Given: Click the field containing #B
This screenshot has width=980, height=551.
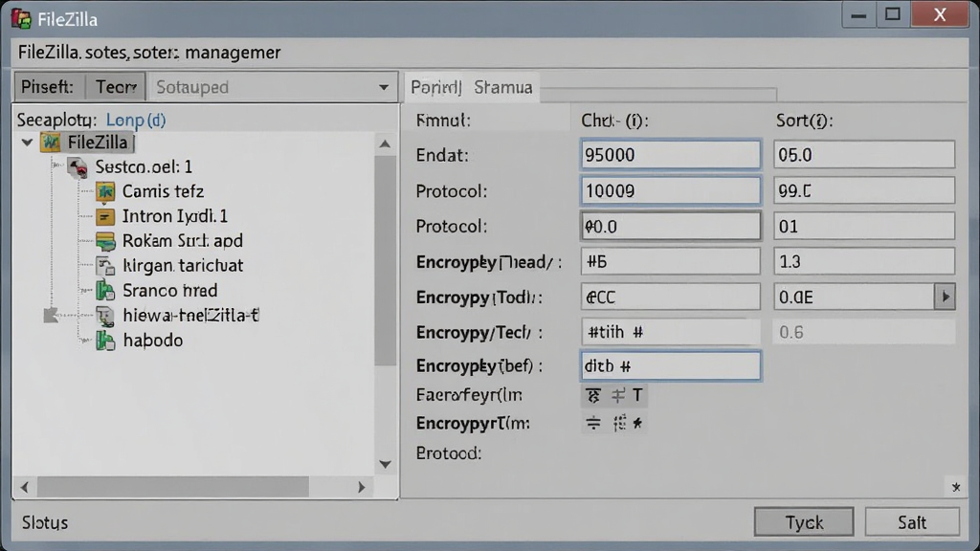Looking at the screenshot, I should click(671, 262).
